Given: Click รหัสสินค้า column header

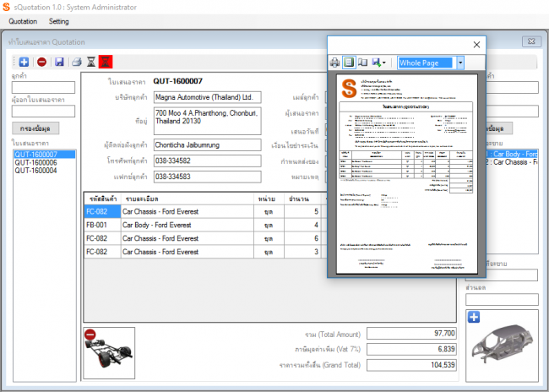Looking at the screenshot, I should (x=102, y=199).
